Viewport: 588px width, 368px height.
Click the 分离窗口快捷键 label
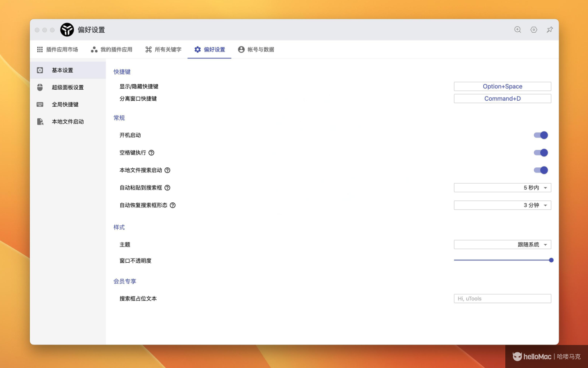click(138, 98)
